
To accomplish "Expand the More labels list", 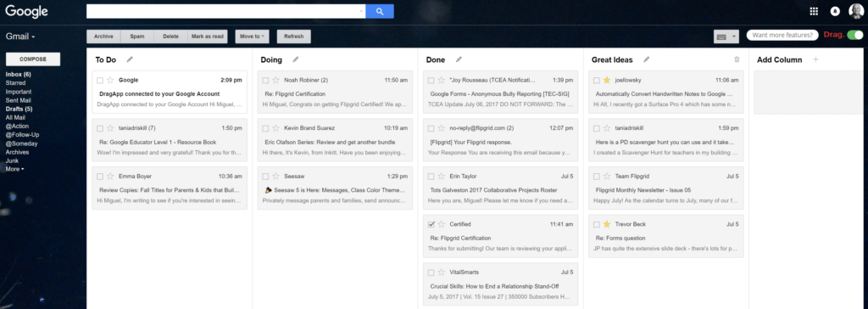I will [x=15, y=169].
